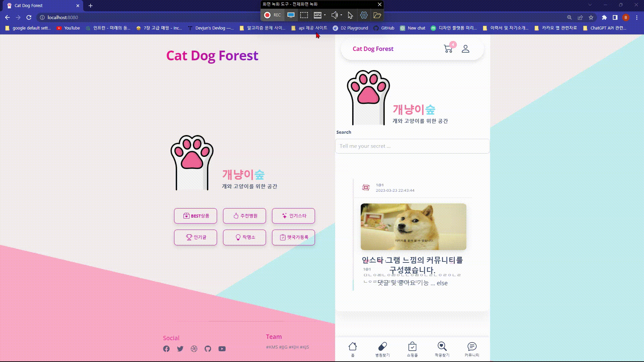The width and height of the screenshot is (644, 362).
Task: Toggle region selection recording mode
Action: coord(304,15)
